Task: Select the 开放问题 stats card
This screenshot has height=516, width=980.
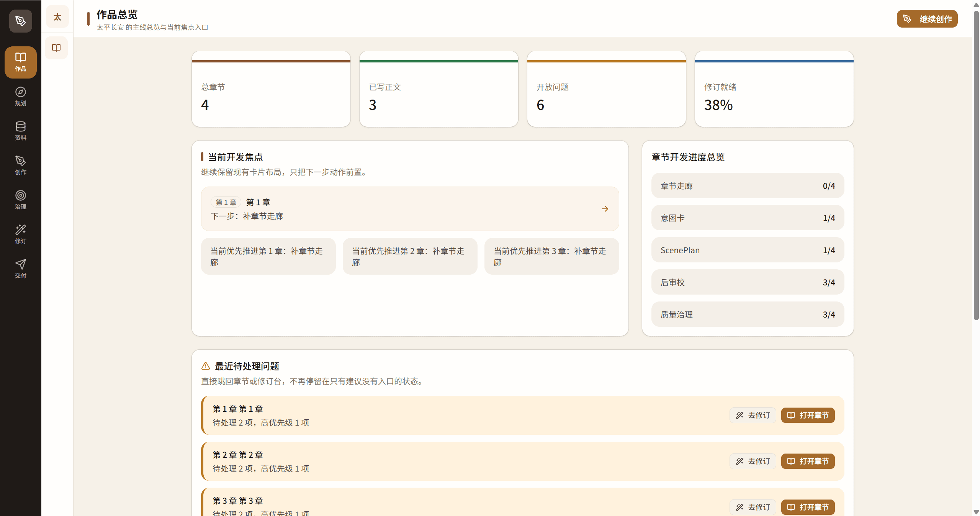Action: point(606,89)
